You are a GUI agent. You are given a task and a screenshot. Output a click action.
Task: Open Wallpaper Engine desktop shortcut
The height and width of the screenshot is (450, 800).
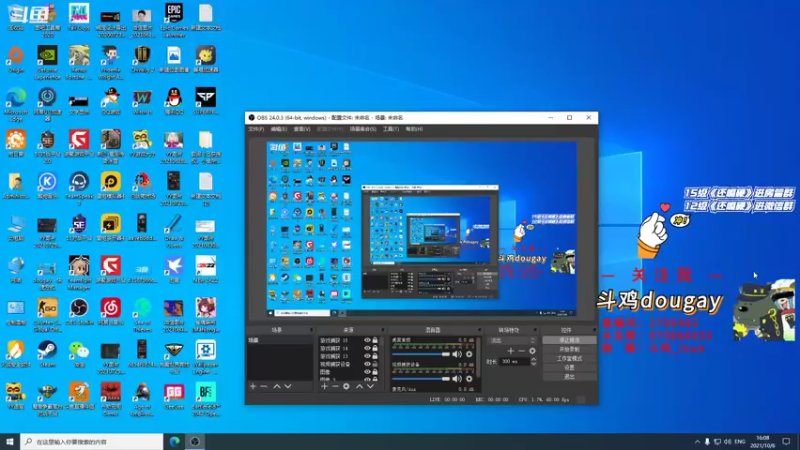click(x=206, y=357)
